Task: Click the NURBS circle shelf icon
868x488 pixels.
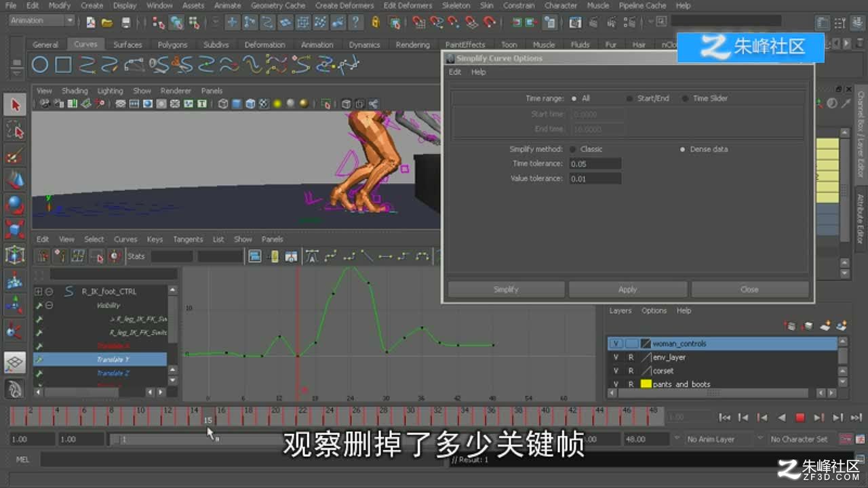Action: 41,65
